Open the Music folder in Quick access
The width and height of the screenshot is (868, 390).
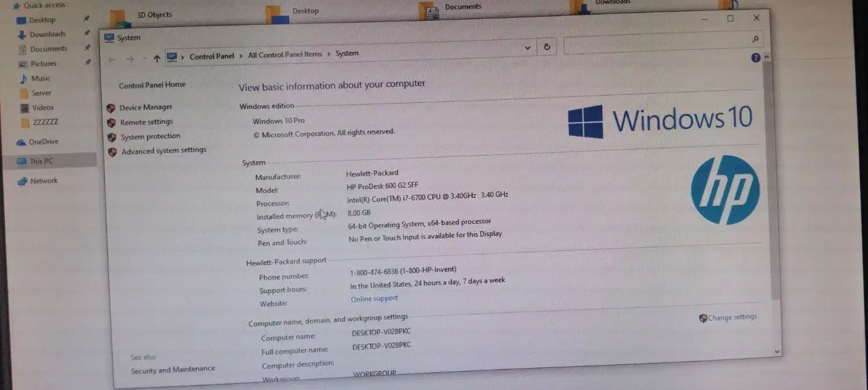click(41, 78)
